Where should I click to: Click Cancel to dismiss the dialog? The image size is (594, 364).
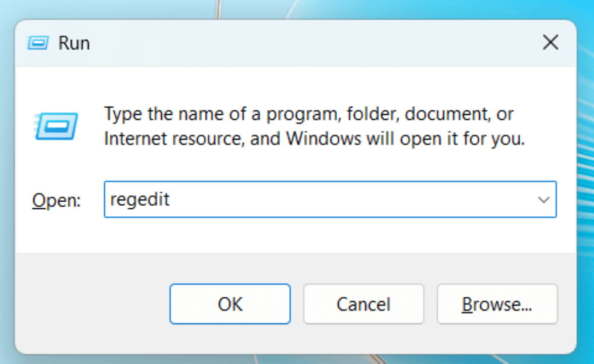click(x=363, y=304)
